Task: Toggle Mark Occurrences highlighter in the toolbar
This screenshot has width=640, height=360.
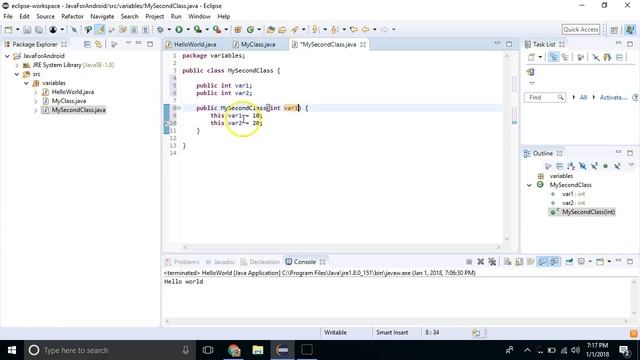Action: click(x=100, y=29)
